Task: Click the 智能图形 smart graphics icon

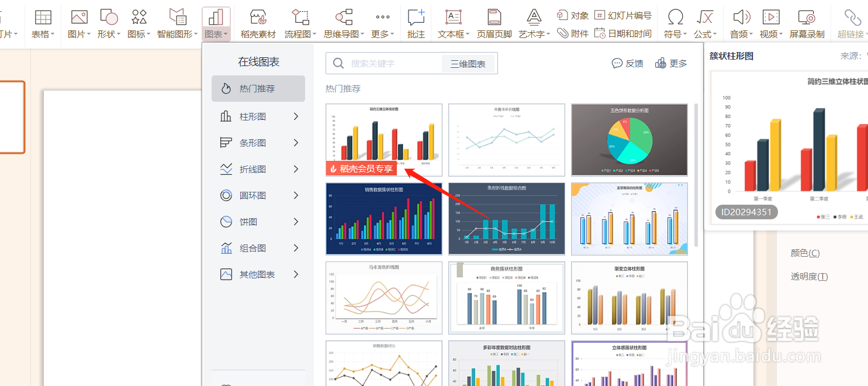Action: coord(178,17)
